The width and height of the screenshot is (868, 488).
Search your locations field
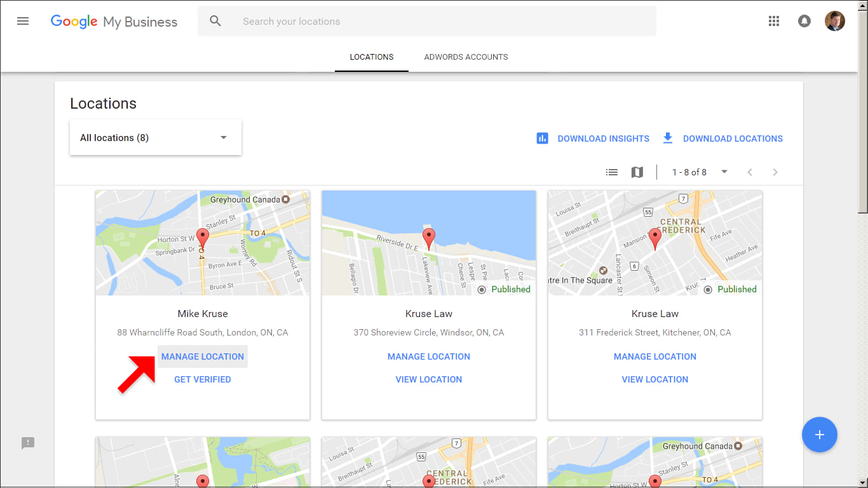[427, 21]
